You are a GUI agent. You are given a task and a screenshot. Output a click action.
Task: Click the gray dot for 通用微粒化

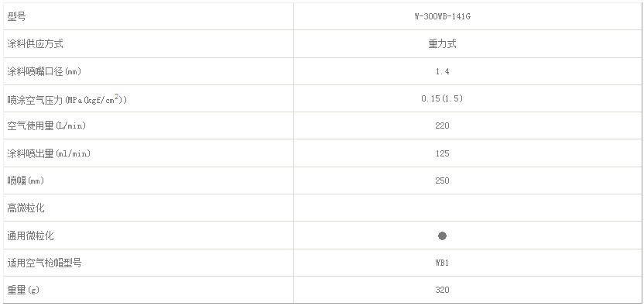442,236
